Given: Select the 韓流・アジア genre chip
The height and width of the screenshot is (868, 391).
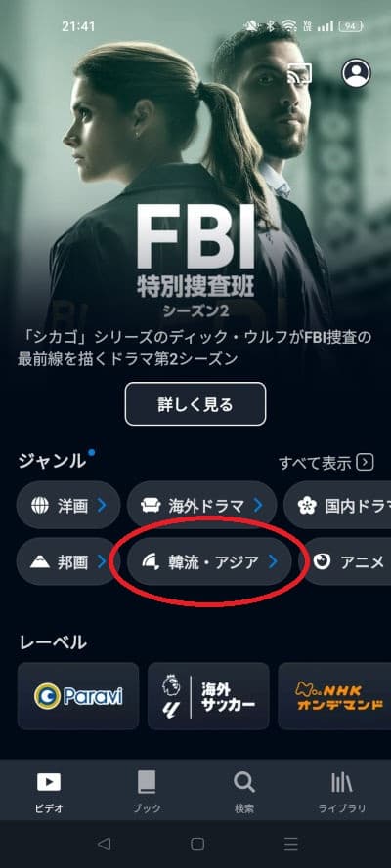Looking at the screenshot, I should (209, 561).
